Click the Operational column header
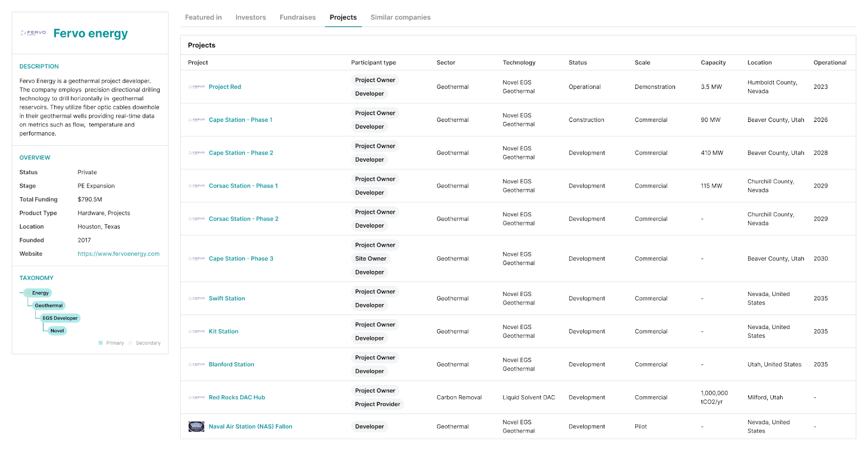This screenshot has width=868, height=451. click(x=830, y=63)
